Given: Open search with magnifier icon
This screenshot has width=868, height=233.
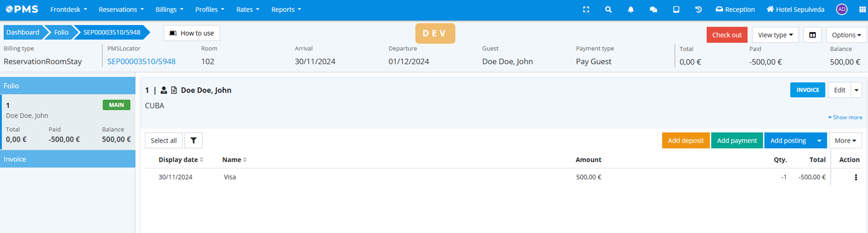Looking at the screenshot, I should click(x=608, y=9).
